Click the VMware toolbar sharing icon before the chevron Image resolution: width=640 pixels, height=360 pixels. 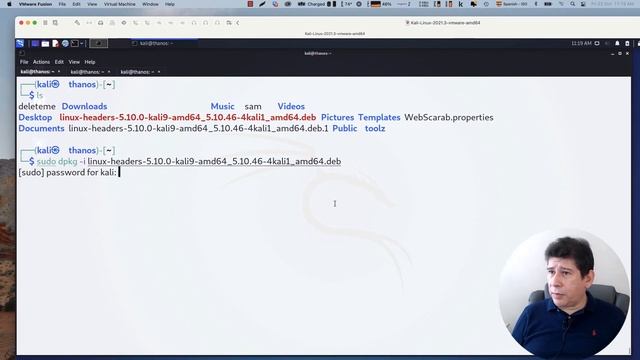tap(229, 23)
